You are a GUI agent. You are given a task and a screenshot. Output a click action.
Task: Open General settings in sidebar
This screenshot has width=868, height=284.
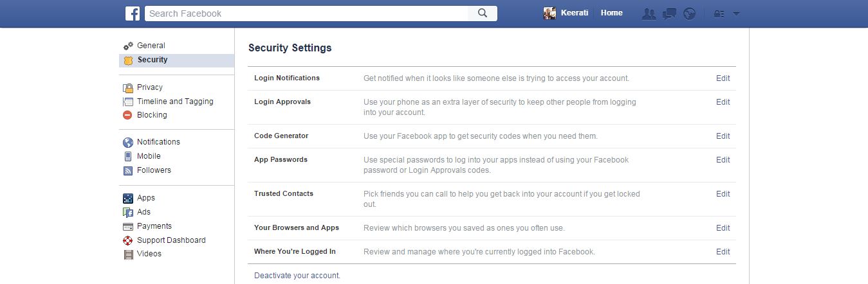click(x=151, y=46)
